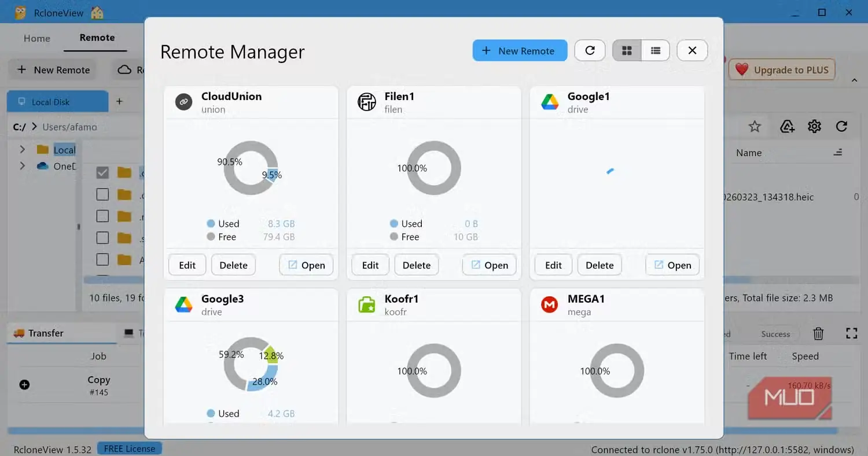Click Upgrade to PLUS button
Viewport: 868px width, 456px height.
coord(782,70)
